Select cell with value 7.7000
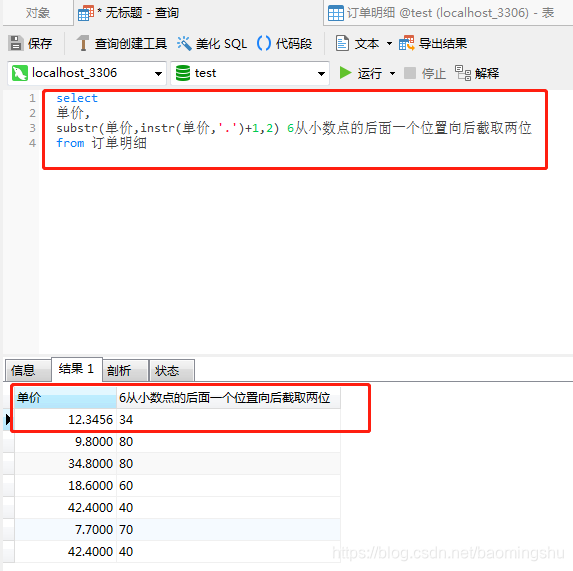 pyautogui.click(x=65, y=529)
